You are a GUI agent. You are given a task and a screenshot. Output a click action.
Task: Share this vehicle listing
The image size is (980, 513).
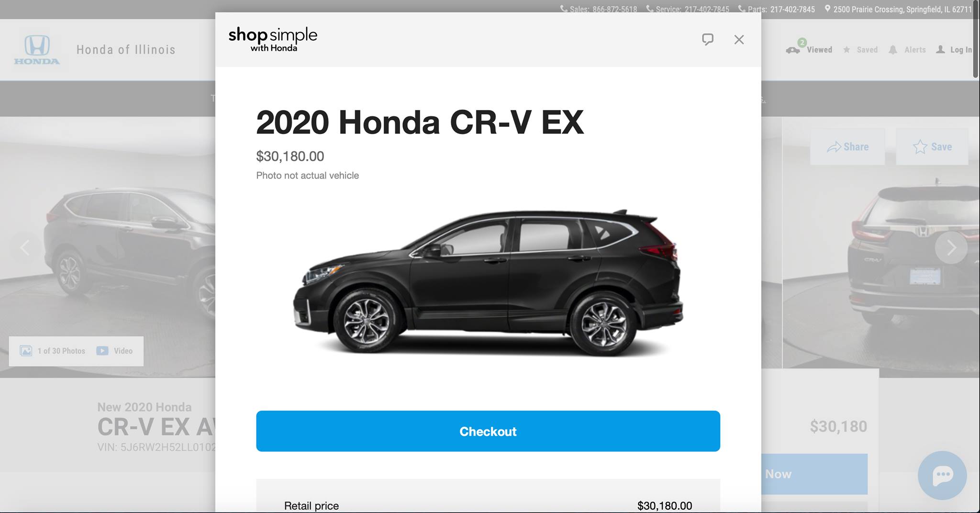pos(847,147)
